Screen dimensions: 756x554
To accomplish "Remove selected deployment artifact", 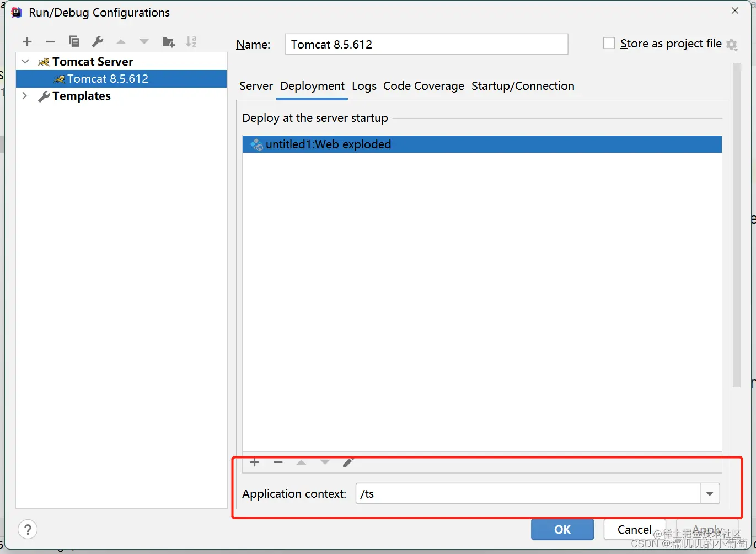I will click(x=278, y=462).
